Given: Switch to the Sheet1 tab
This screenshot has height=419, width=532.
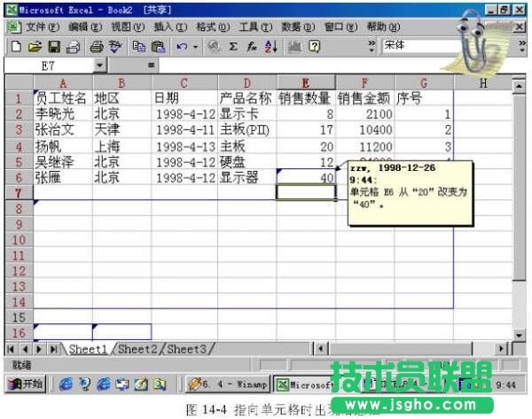Looking at the screenshot, I should click(x=88, y=349).
